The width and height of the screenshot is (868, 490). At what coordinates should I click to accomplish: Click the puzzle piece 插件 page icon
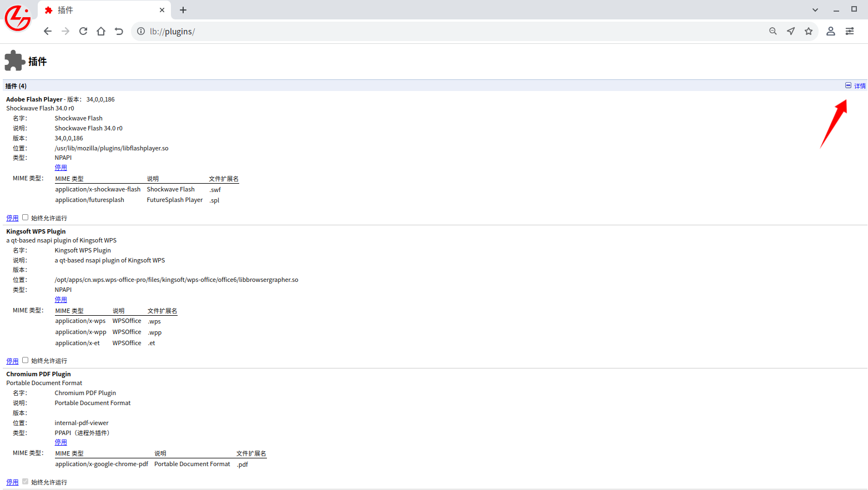point(14,61)
